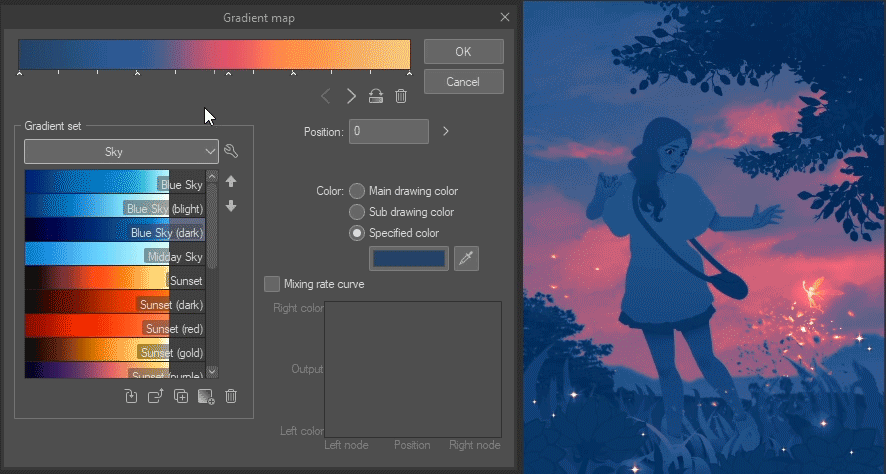
Task: Click the specified color blue swatch
Action: tap(409, 259)
